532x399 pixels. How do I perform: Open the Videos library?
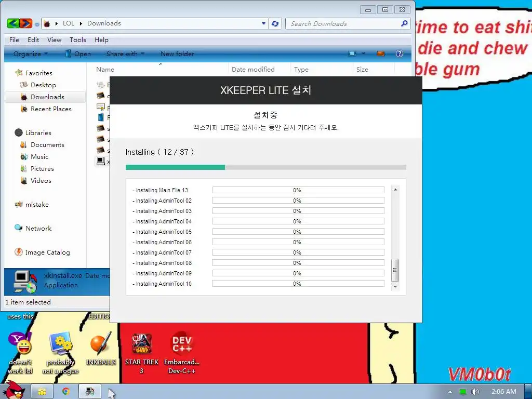(x=41, y=180)
